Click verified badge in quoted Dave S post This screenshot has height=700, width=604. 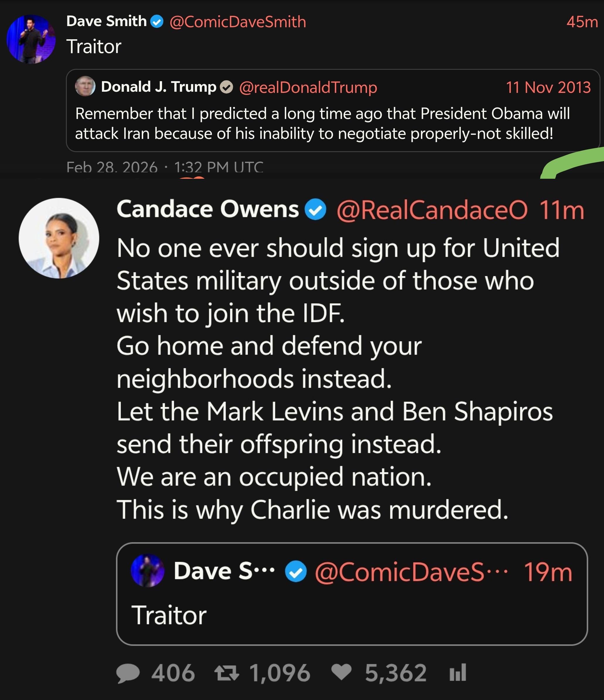click(296, 572)
